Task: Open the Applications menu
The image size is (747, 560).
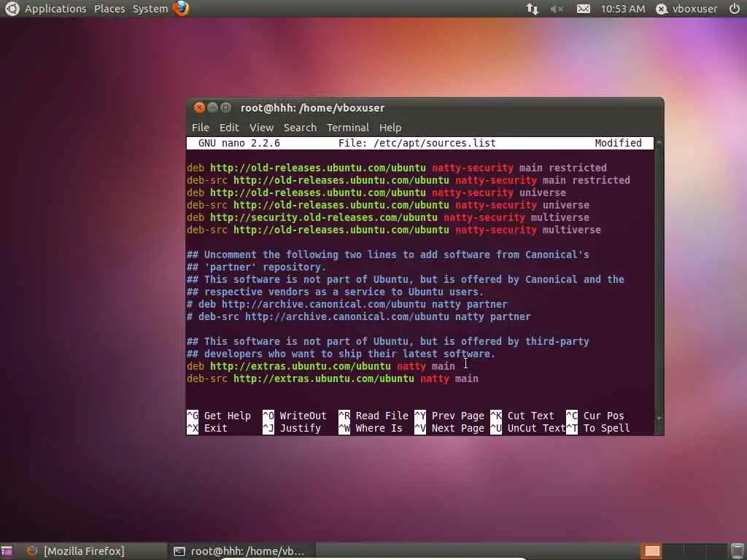Action: pyautogui.click(x=55, y=9)
